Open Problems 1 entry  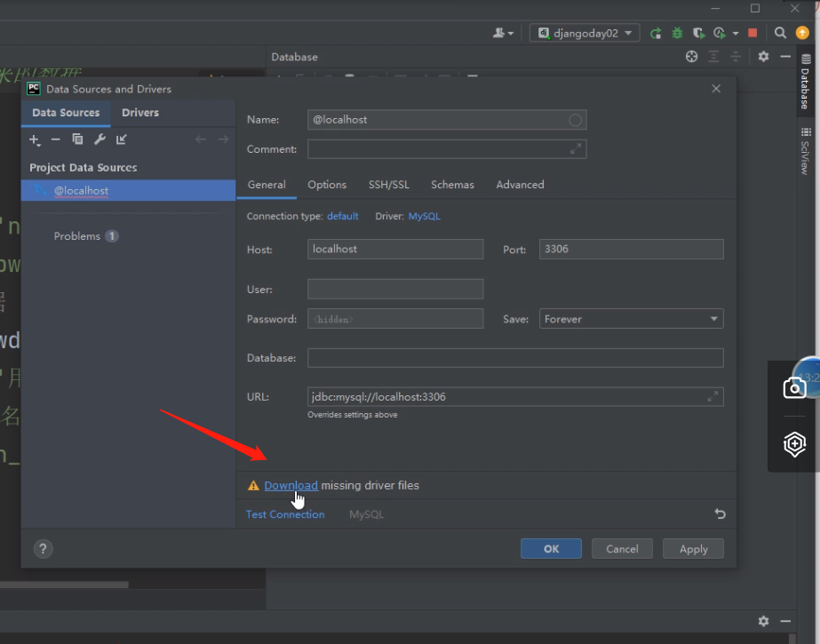click(x=86, y=236)
